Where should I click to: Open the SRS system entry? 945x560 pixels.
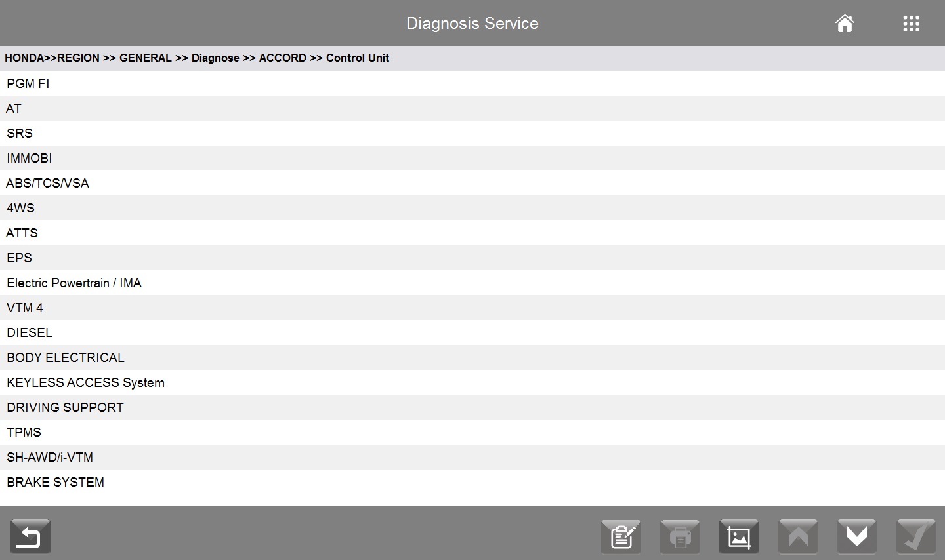(472, 133)
